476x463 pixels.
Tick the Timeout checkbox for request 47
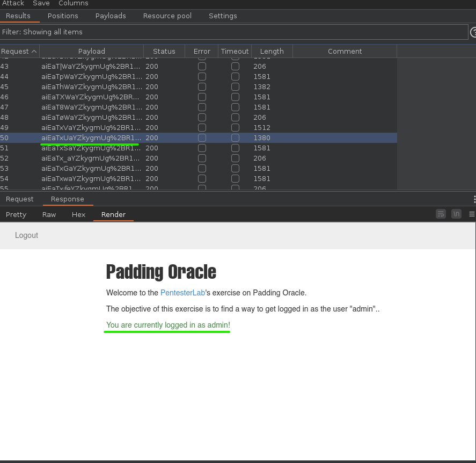point(235,107)
